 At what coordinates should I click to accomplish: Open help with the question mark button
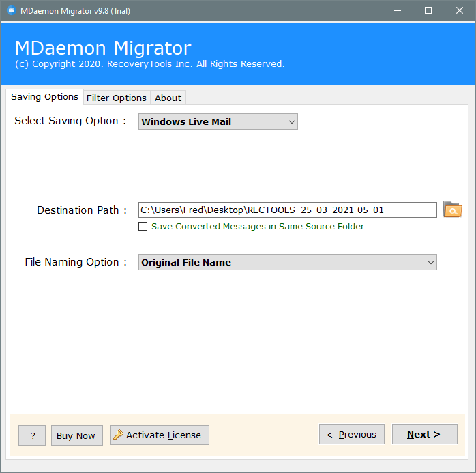click(32, 435)
